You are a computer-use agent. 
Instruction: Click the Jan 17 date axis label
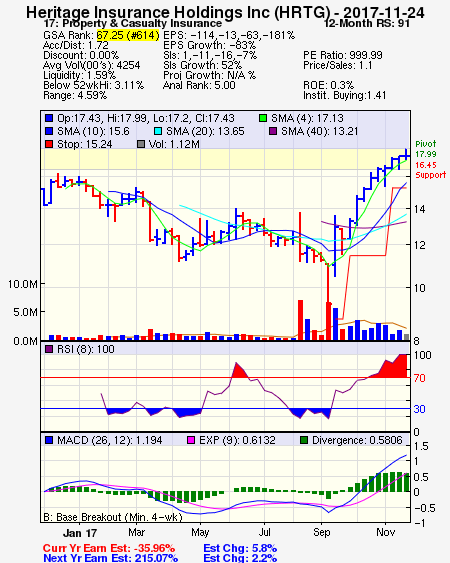tap(80, 533)
